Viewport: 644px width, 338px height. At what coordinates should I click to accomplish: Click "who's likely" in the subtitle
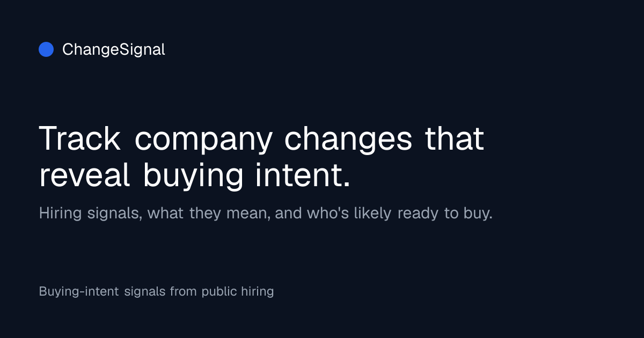click(x=349, y=214)
